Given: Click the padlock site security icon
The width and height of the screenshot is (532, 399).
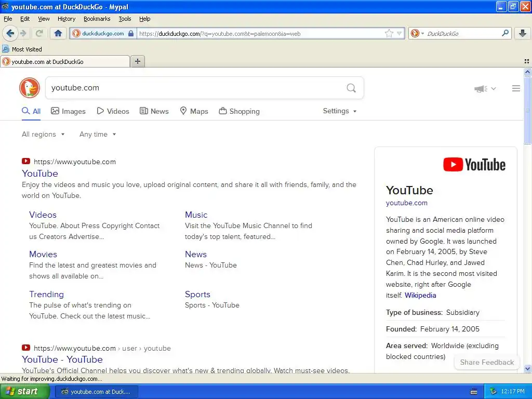Looking at the screenshot, I should 131,33.
